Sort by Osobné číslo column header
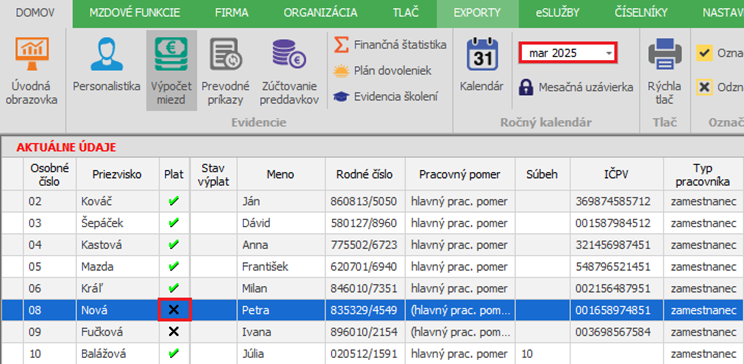 coord(50,174)
